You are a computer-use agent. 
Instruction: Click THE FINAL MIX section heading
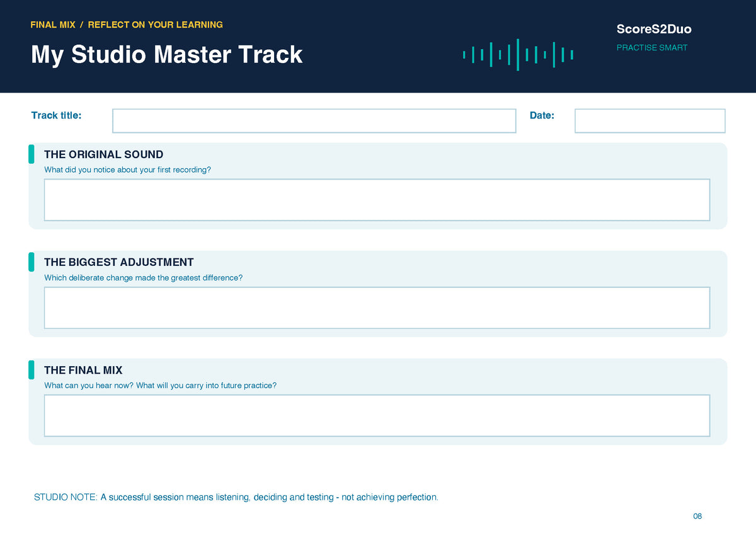(83, 370)
